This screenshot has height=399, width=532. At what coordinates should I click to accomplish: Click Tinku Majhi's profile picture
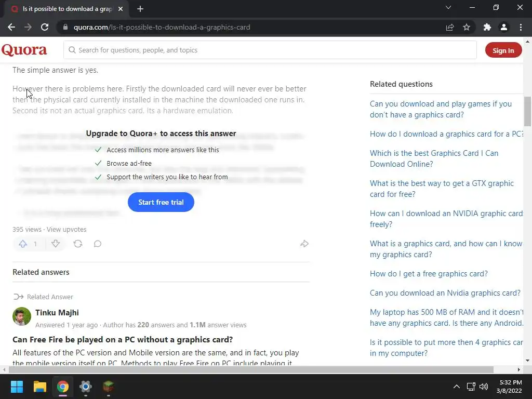coord(22,316)
